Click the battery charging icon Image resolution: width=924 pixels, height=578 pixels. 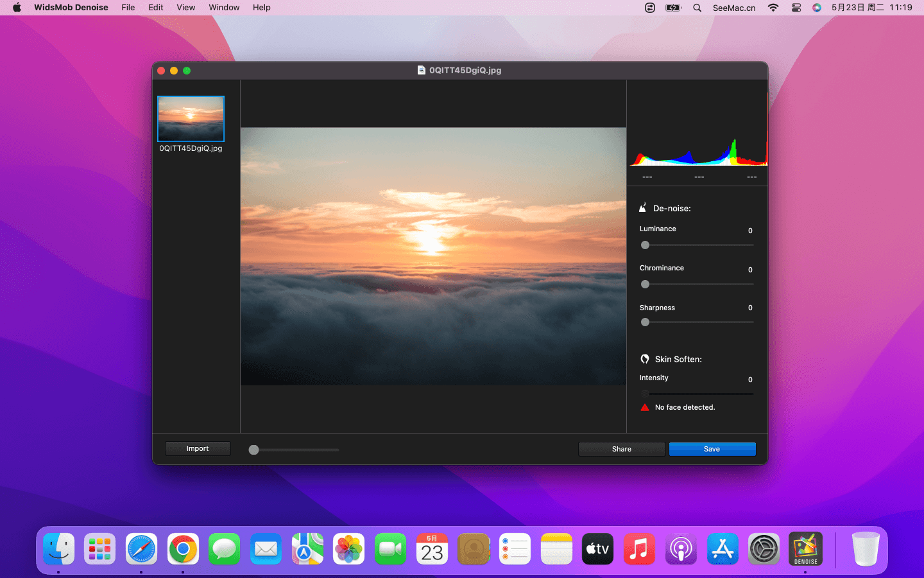click(673, 8)
